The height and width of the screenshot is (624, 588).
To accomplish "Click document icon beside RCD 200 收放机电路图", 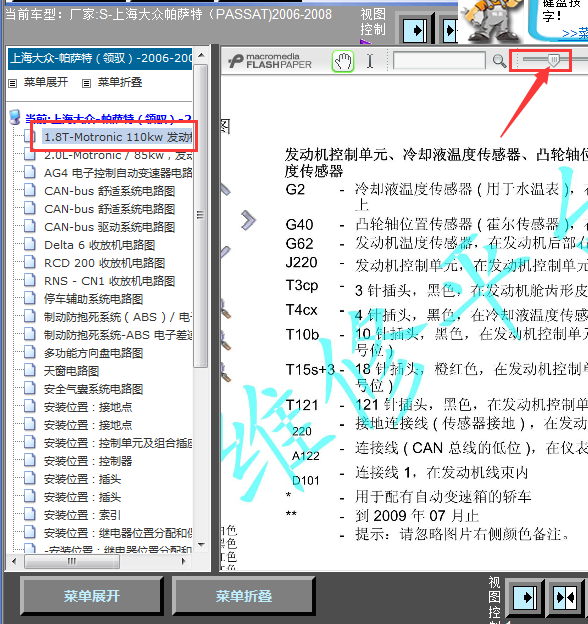I will pyautogui.click(x=29, y=262).
